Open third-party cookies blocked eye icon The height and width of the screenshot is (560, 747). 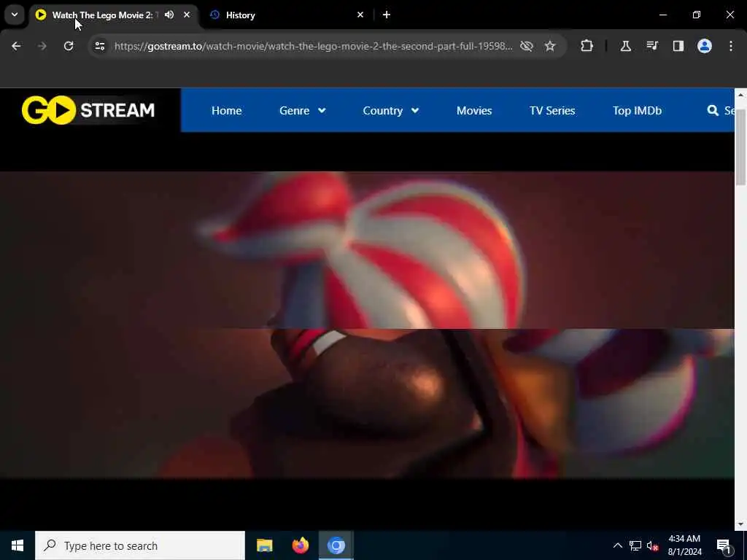[527, 46]
